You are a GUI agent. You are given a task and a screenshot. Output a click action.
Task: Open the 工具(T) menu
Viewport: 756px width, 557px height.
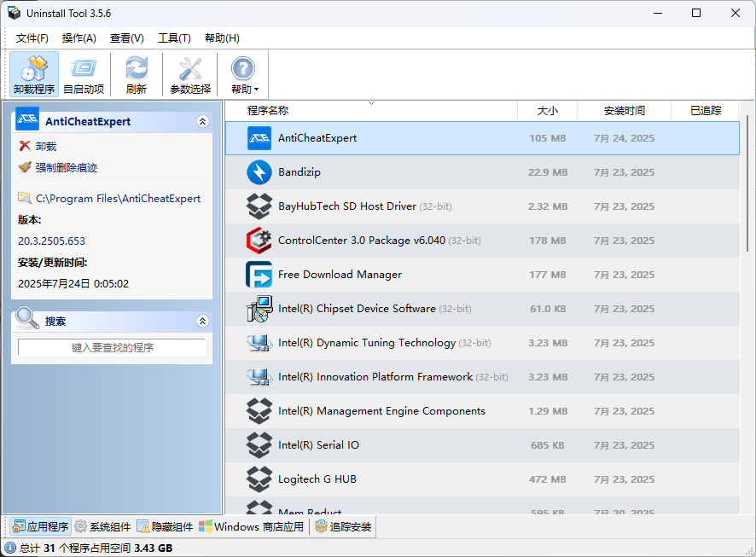click(x=174, y=38)
